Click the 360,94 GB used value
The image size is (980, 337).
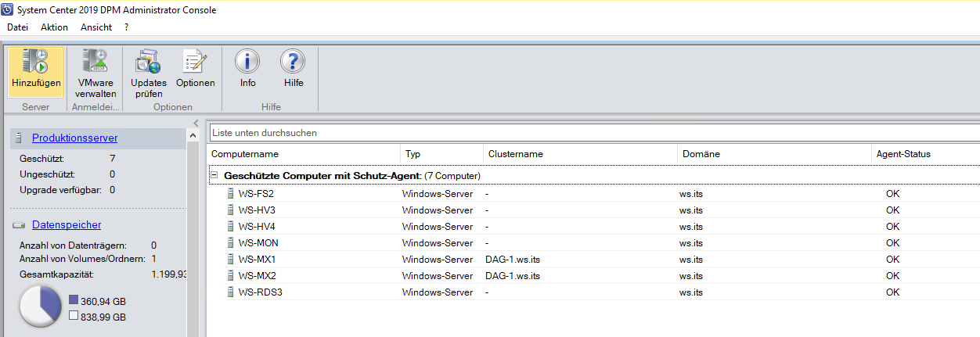pos(103,301)
